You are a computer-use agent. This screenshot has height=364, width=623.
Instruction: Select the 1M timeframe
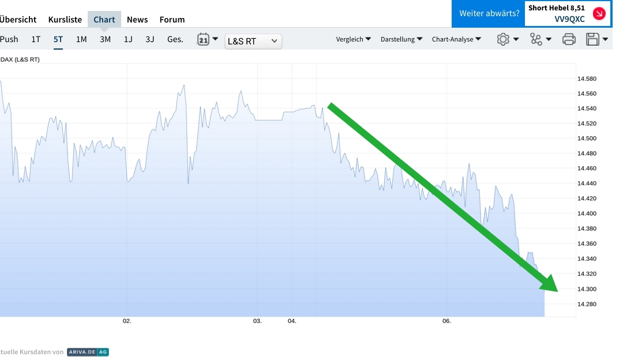[x=82, y=39]
